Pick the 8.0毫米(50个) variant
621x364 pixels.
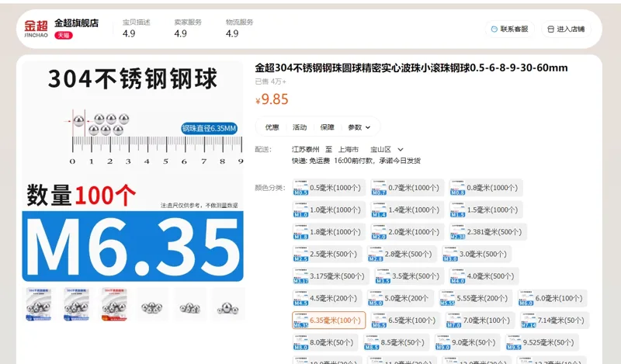[325, 342]
